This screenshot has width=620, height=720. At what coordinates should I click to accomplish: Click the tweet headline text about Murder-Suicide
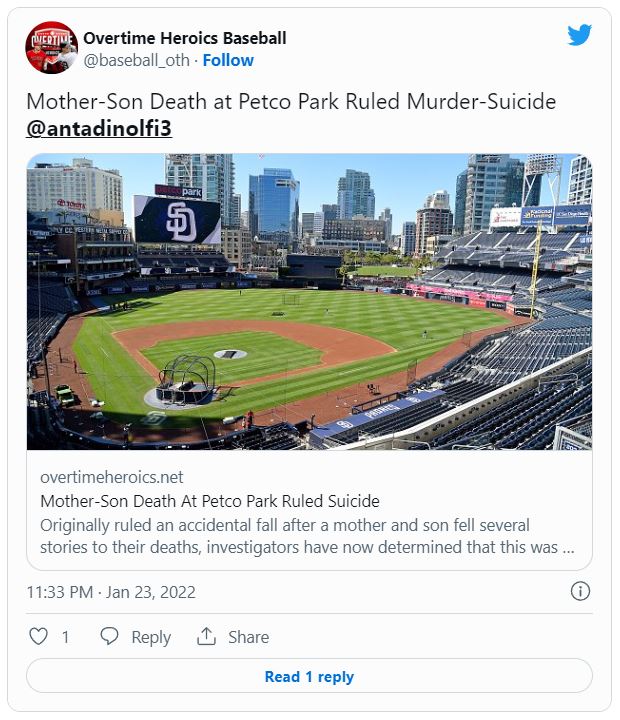click(x=291, y=101)
